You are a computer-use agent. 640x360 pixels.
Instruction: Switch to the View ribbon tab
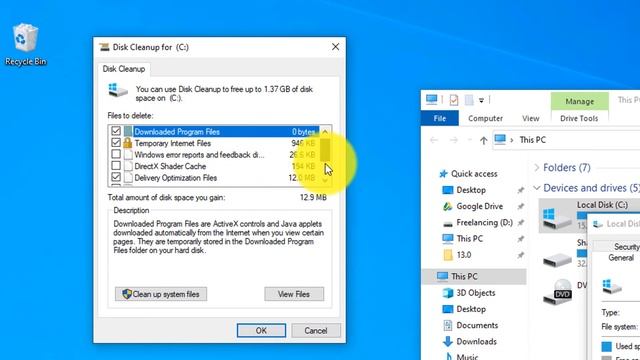click(531, 118)
